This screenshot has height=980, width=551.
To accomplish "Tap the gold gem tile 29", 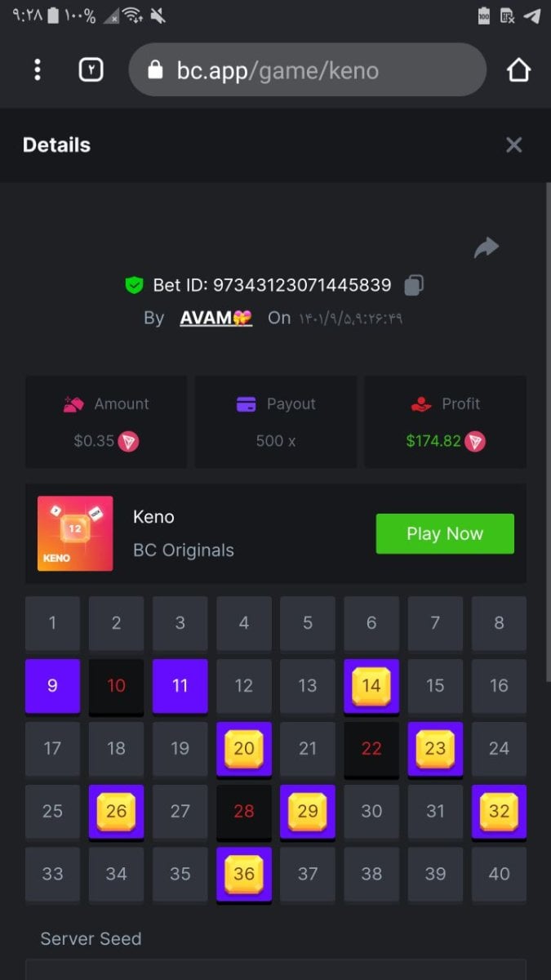I will pyautogui.click(x=308, y=812).
